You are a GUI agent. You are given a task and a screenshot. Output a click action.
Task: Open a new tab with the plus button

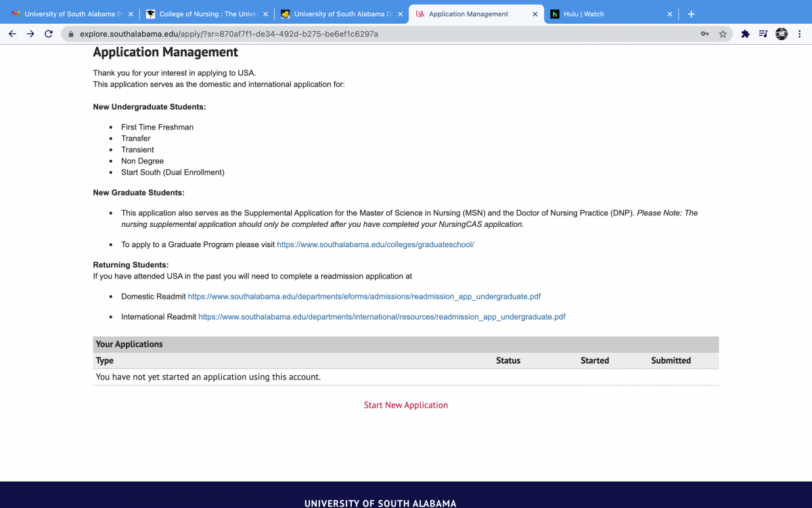click(691, 14)
